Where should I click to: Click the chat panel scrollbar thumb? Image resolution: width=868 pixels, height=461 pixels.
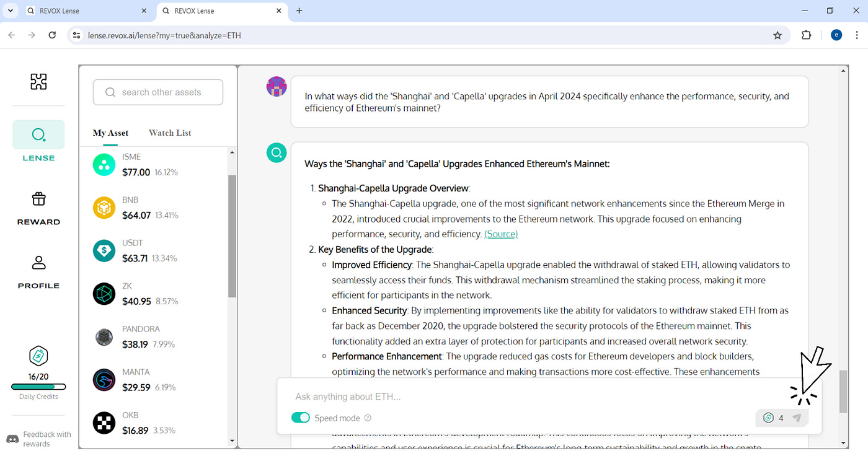point(843,392)
